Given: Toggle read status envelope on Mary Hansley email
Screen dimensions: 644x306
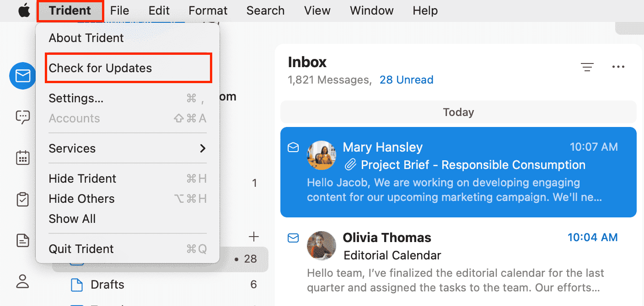Looking at the screenshot, I should [x=293, y=148].
